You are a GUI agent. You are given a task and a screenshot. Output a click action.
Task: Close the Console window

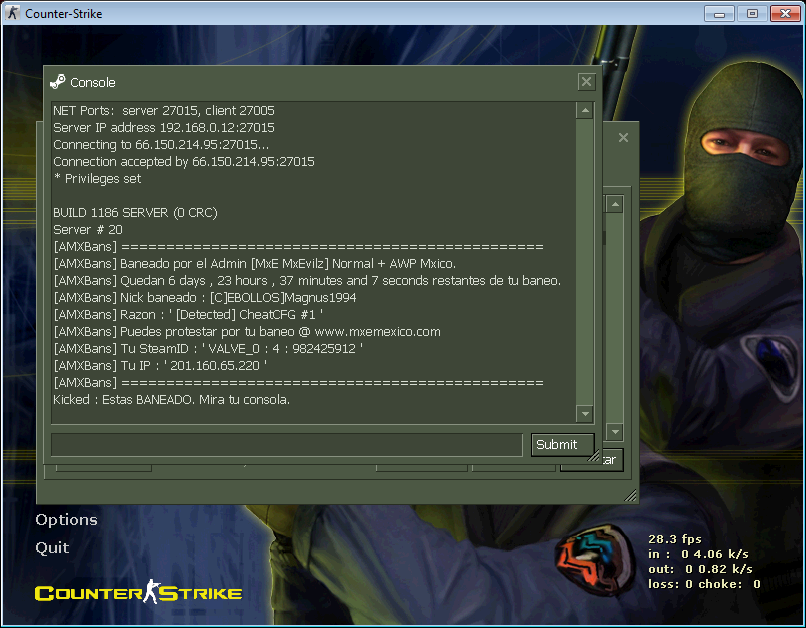tap(586, 82)
